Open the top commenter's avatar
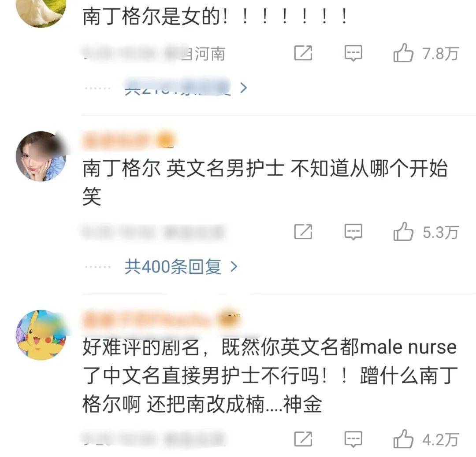This screenshot has width=476, height=457. click(41, 12)
